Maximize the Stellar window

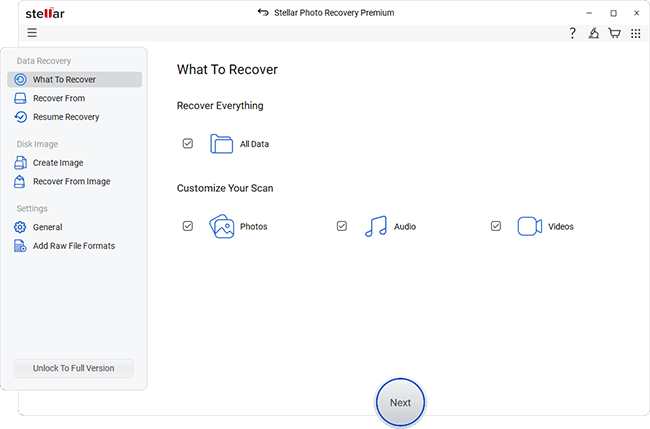(614, 13)
